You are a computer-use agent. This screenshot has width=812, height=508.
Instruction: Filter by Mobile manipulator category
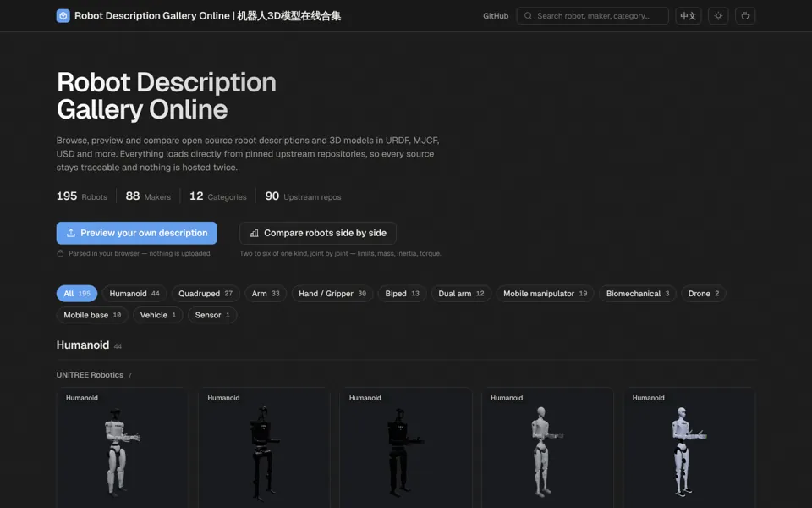[x=545, y=294]
